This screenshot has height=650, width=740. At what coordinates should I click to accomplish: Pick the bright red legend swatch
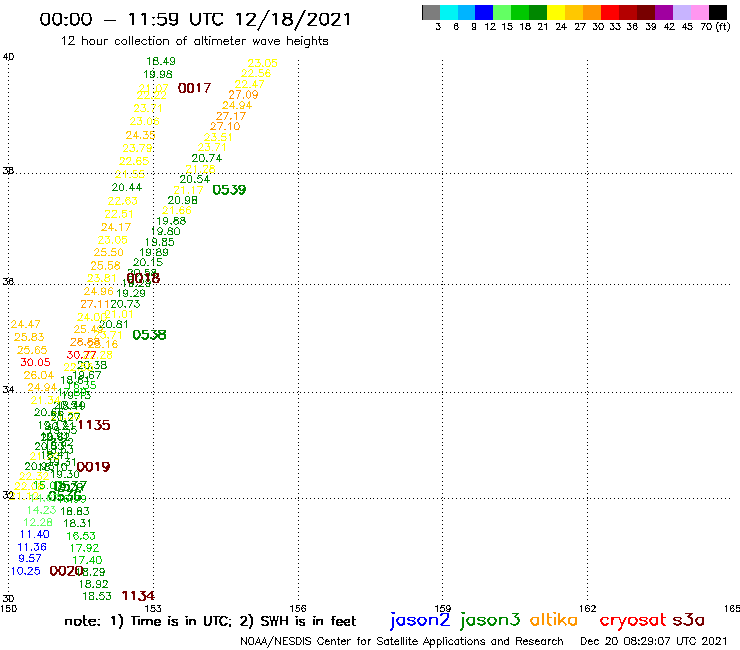[x=610, y=13]
